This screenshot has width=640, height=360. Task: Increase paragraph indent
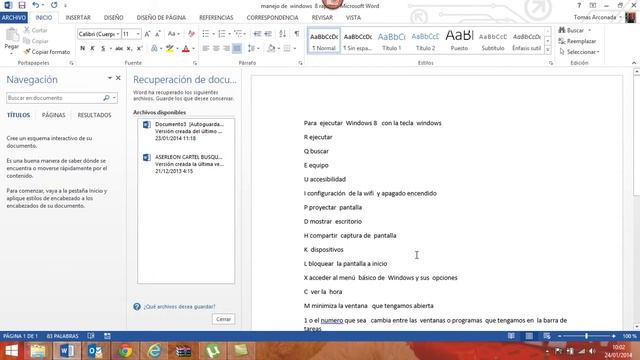[x=268, y=34]
